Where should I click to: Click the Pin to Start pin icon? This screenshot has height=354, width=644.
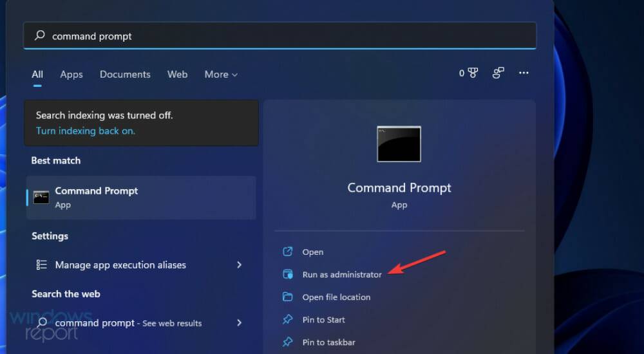[x=288, y=319]
